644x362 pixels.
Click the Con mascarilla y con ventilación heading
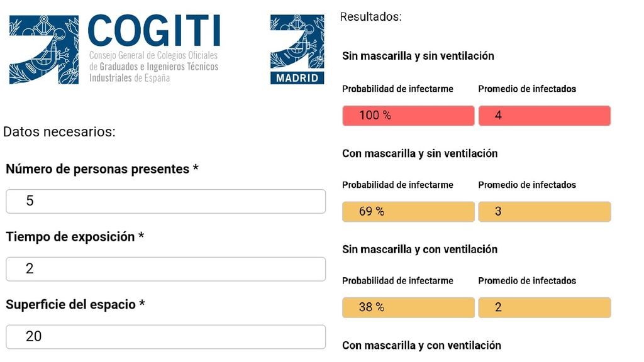(x=421, y=345)
